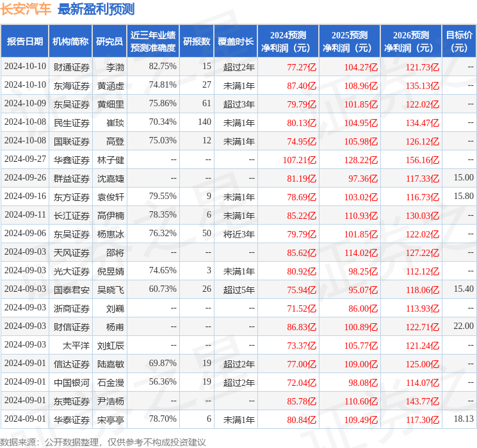
Task: Click the 覆盖时长 column header
Action: click(x=236, y=42)
